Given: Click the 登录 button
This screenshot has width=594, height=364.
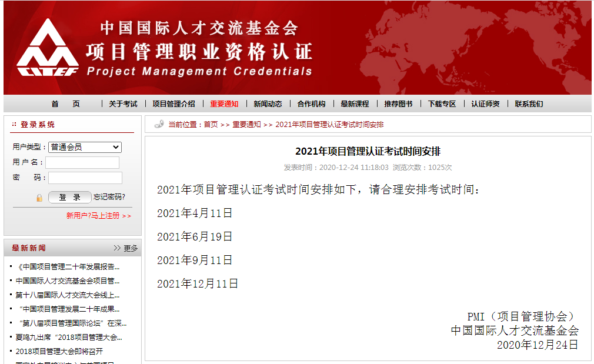Looking at the screenshot, I should click(x=70, y=197).
